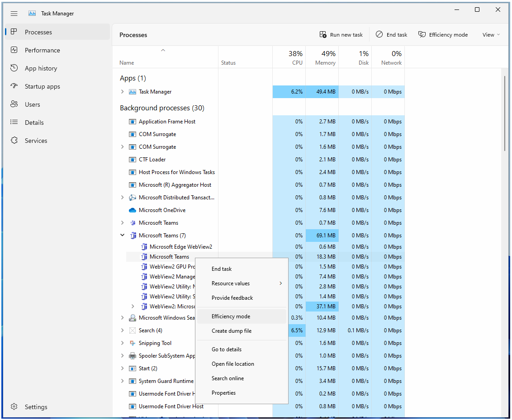Image resolution: width=512 pixels, height=420 pixels.
Task: Click the Search (4) process icon
Action: pos(132,330)
